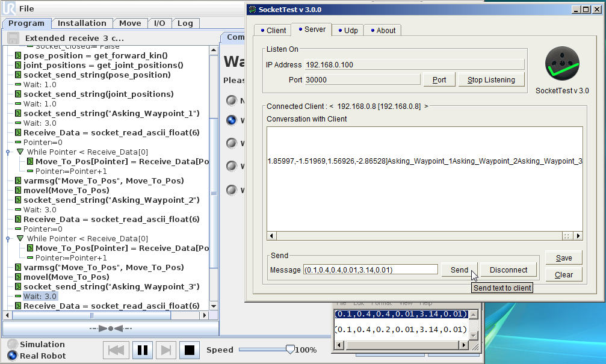The height and width of the screenshot is (364, 606).
Task: Click the save floppy disk icon
Action: tap(13, 39)
